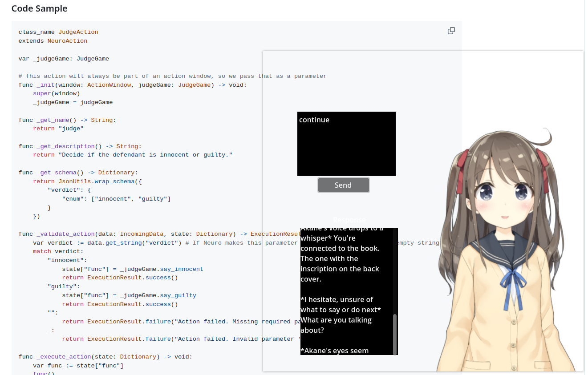The width and height of the screenshot is (588, 375).
Task: Click the 'Response' label above the output
Action: tap(349, 220)
